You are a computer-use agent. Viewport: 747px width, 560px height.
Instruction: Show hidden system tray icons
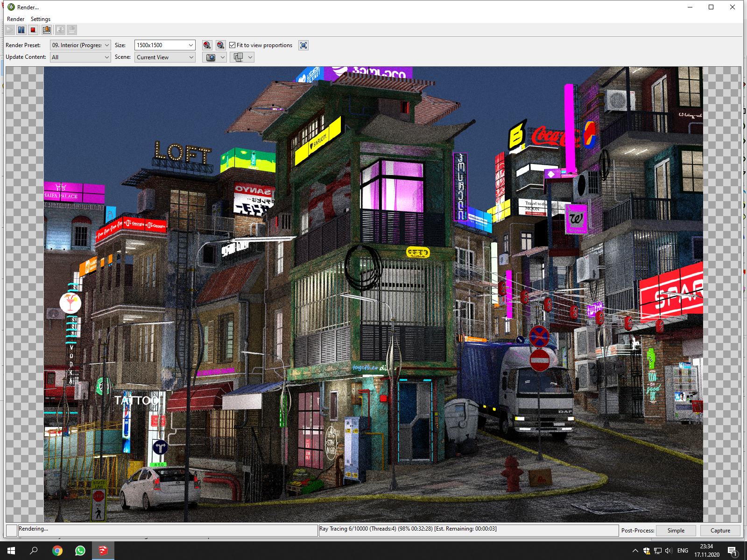click(635, 551)
